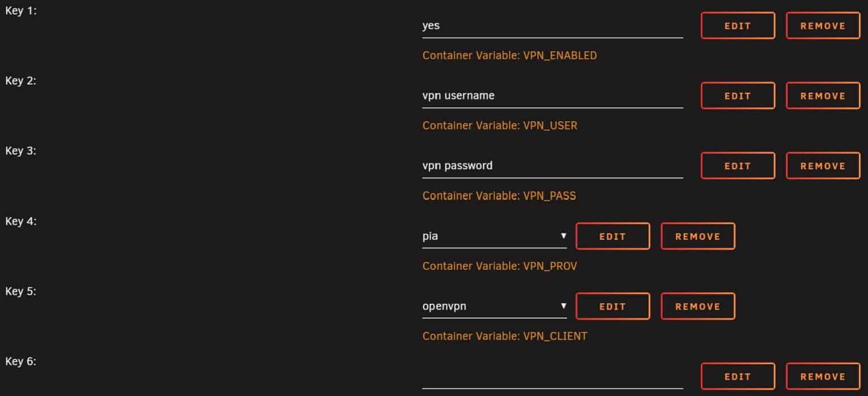The width and height of the screenshot is (868, 396).
Task: Click Edit for the vpn password key
Action: (x=737, y=166)
